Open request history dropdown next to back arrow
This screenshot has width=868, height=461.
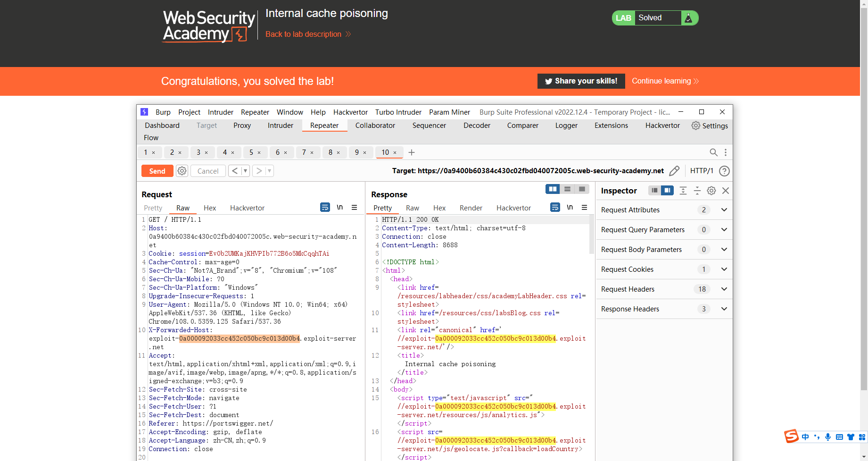pos(245,171)
